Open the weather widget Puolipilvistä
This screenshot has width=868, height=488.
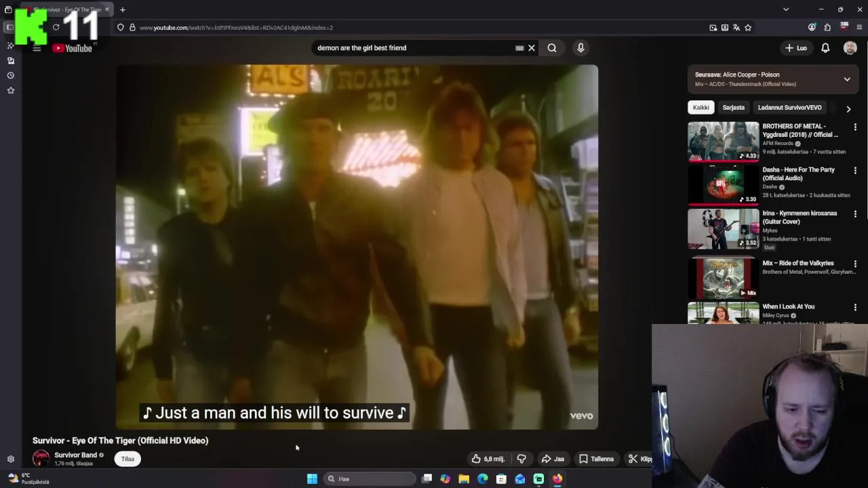tap(27, 479)
